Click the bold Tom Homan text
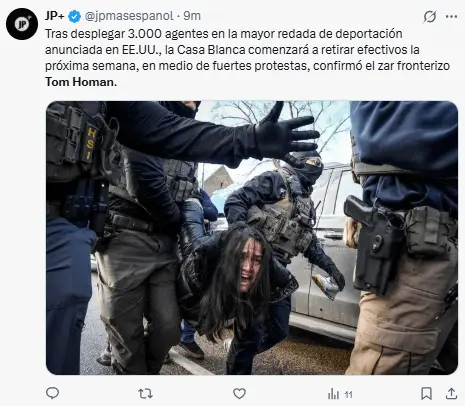Image resolution: width=465 pixels, height=406 pixels. (81, 82)
